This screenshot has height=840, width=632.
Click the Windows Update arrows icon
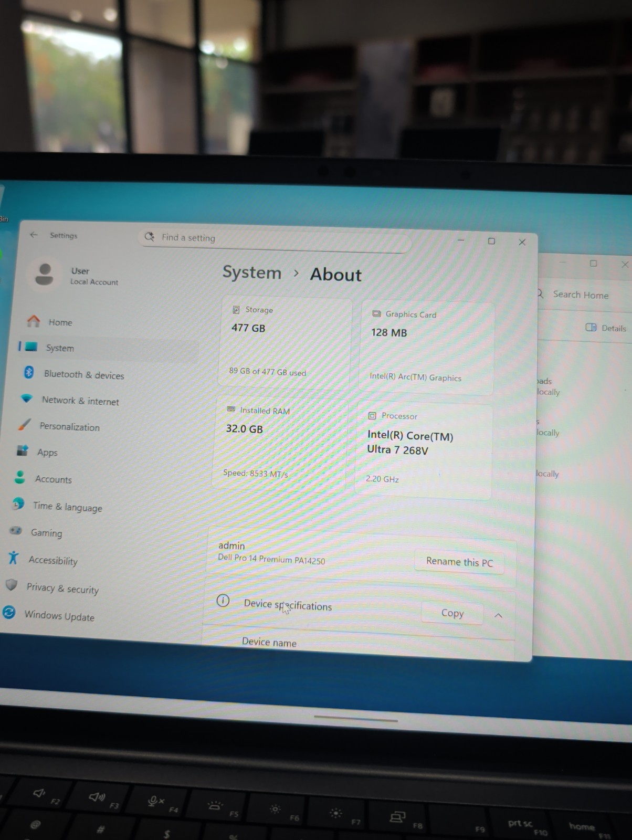point(9,612)
